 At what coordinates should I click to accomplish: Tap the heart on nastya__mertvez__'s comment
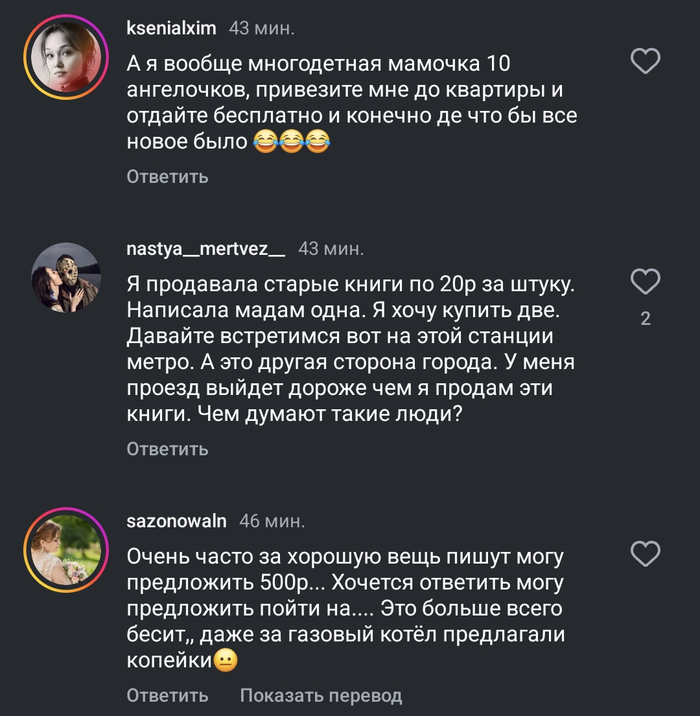click(647, 280)
